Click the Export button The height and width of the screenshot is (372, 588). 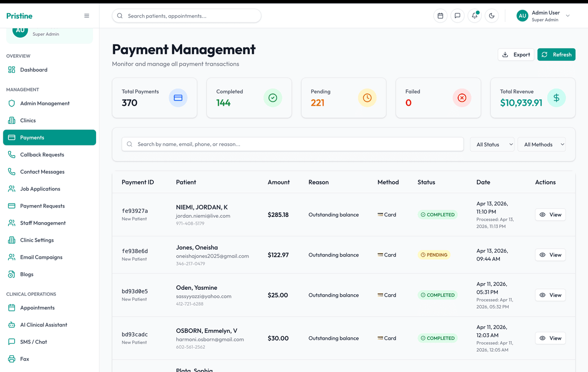coord(516,55)
